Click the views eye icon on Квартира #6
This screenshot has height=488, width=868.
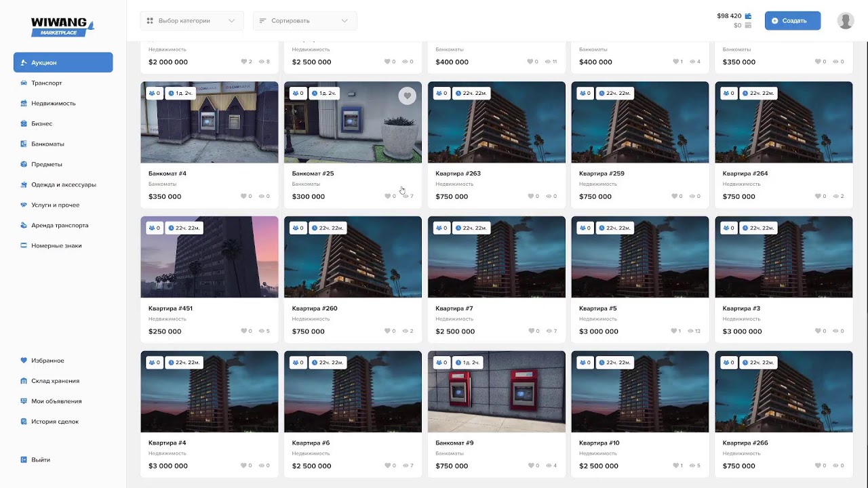coord(404,466)
